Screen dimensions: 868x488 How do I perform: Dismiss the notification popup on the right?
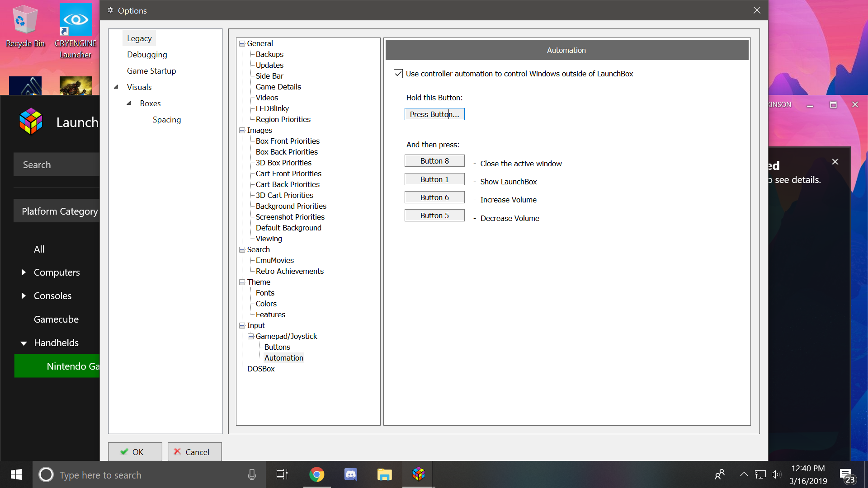click(x=835, y=162)
